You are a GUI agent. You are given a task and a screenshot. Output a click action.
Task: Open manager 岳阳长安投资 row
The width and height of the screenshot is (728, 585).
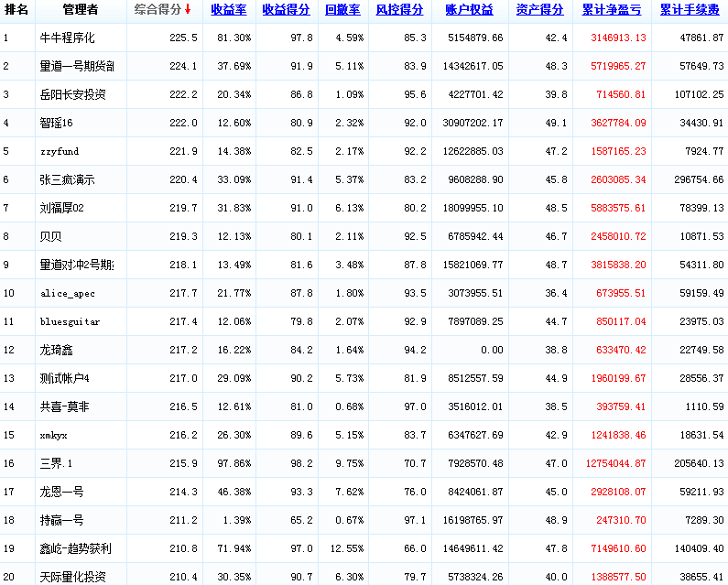pyautogui.click(x=72, y=95)
